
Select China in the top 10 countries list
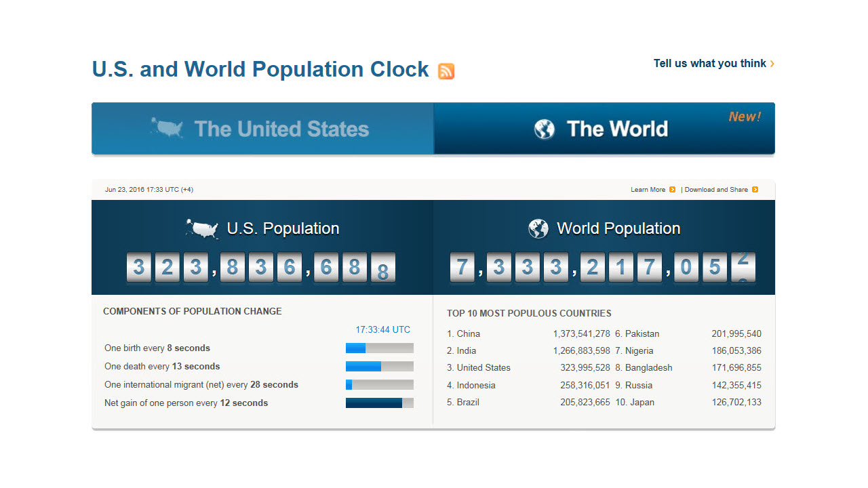[x=468, y=334]
